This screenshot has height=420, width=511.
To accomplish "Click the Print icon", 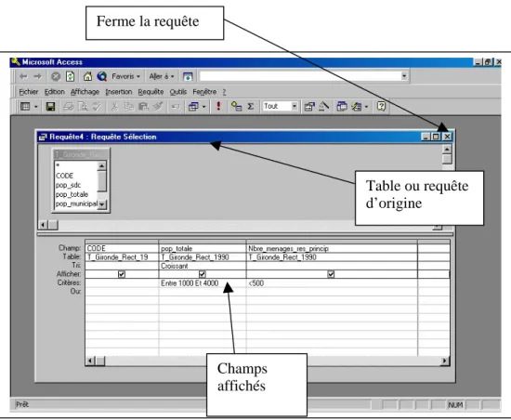I will coord(69,106).
